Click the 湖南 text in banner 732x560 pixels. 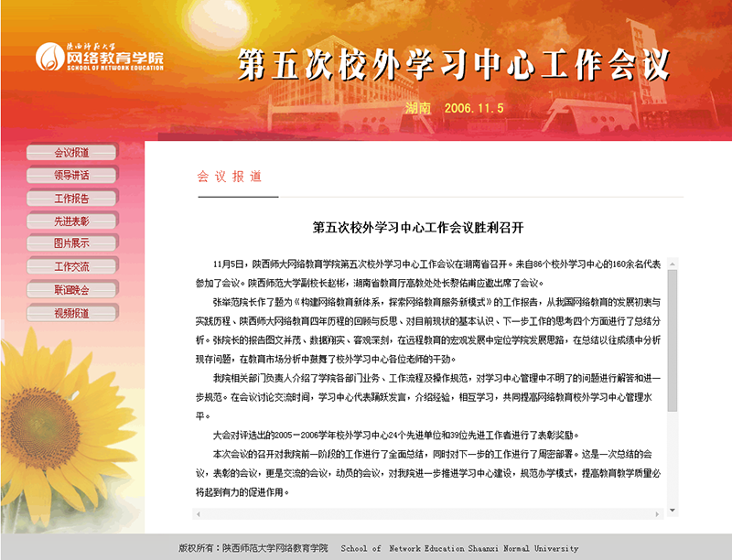coord(418,108)
